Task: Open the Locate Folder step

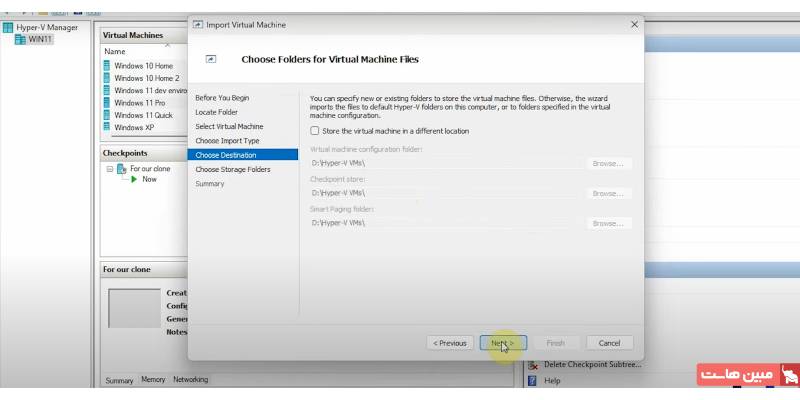Action: click(216, 112)
